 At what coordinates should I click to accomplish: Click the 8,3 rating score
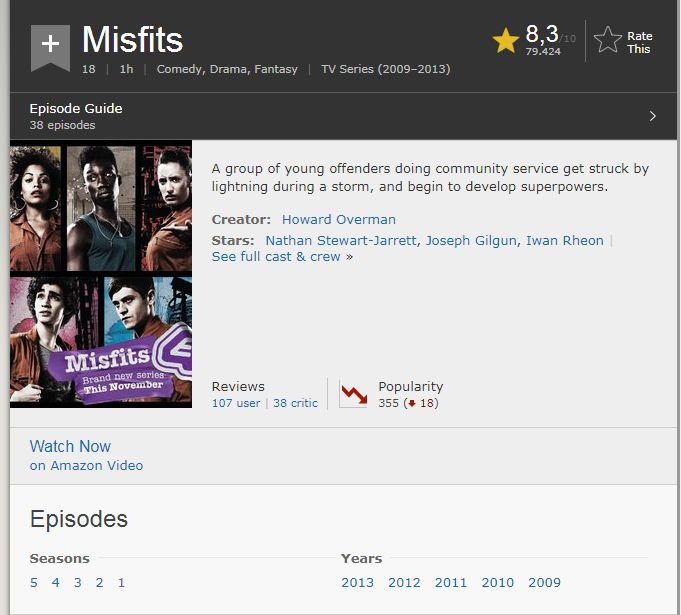542,35
